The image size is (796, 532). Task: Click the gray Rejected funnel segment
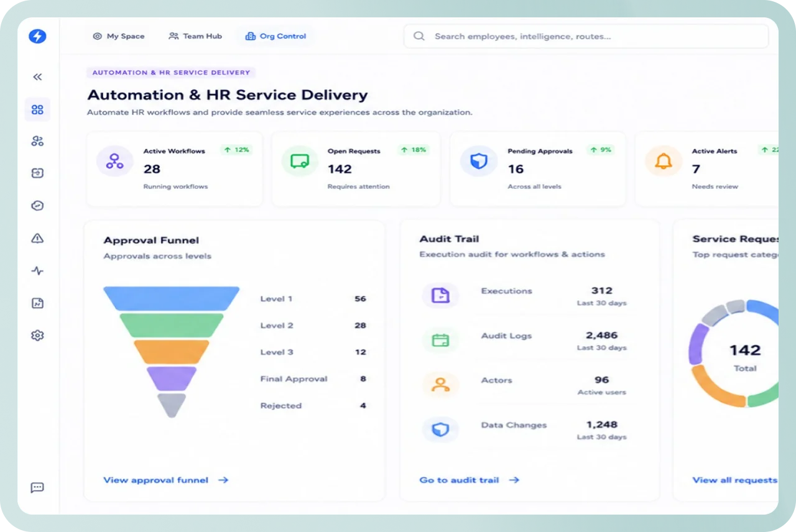point(171,405)
